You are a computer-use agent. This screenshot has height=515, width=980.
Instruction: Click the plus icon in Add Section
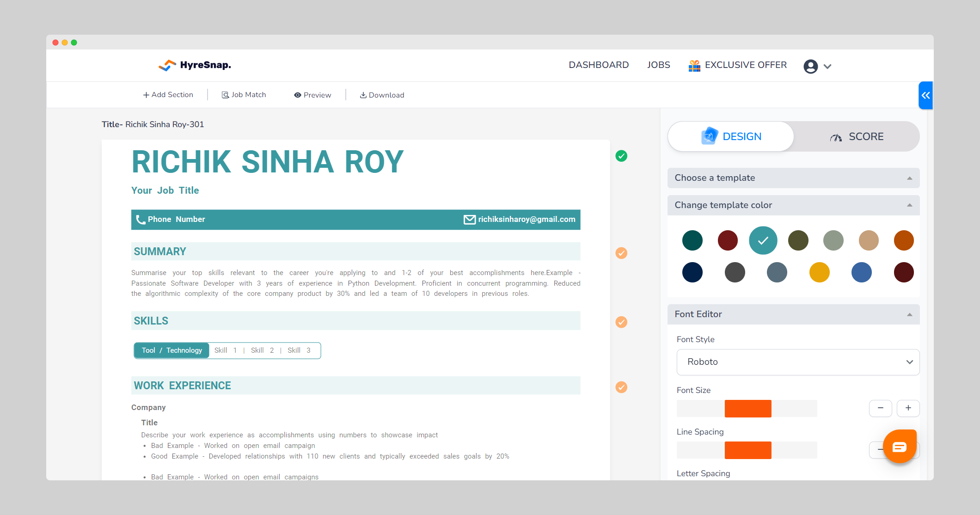click(x=146, y=95)
